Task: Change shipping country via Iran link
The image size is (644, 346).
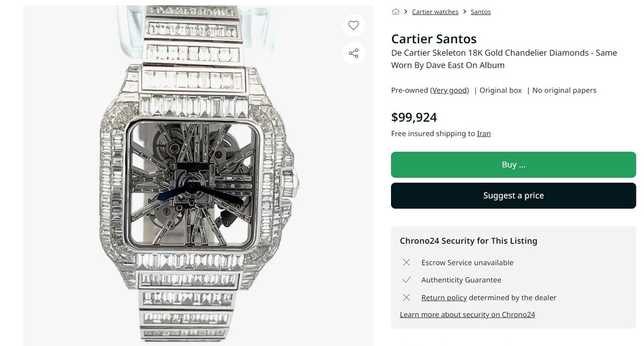Action: tap(484, 133)
